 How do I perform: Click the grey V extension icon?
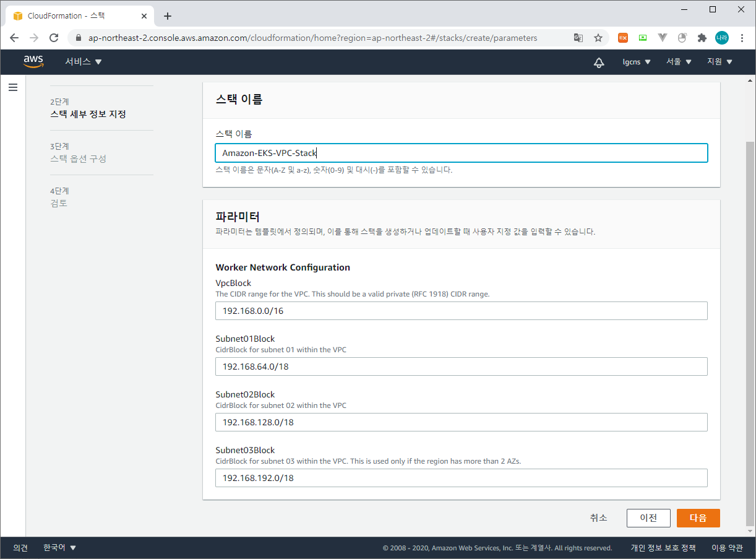[663, 38]
